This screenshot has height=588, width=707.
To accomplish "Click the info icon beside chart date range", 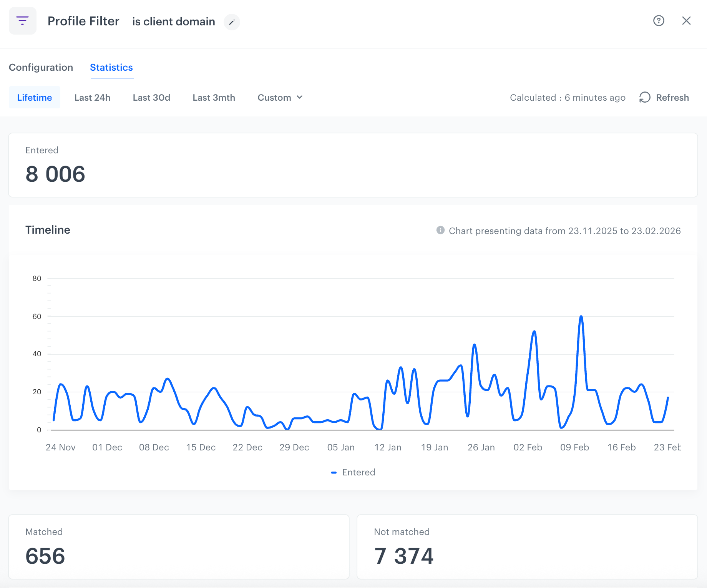I will pos(440,230).
